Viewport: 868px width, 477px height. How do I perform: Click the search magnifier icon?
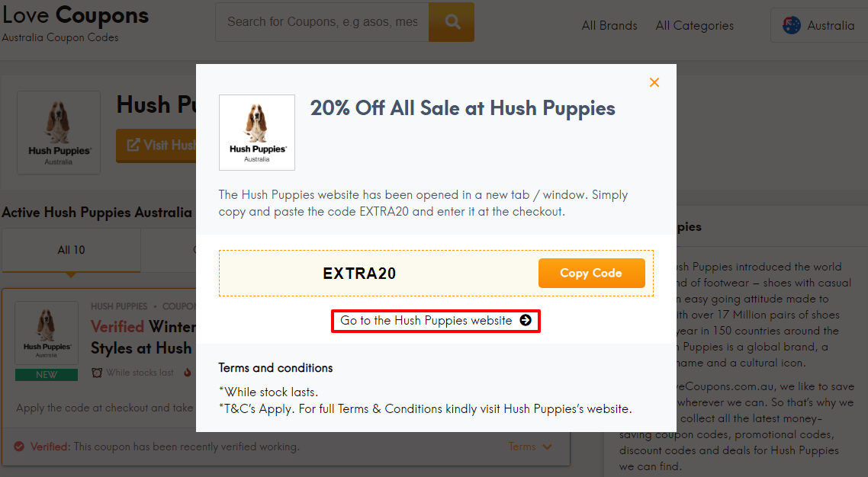[451, 22]
